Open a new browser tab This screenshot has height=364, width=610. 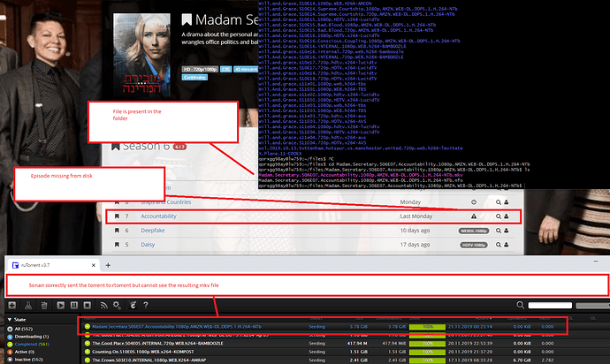[x=108, y=265]
